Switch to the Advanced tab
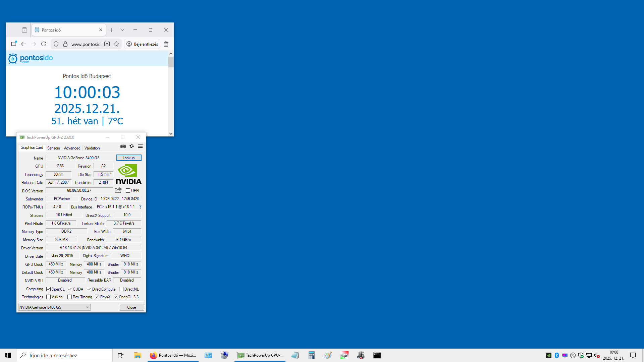The height and width of the screenshot is (362, 644). (72, 148)
